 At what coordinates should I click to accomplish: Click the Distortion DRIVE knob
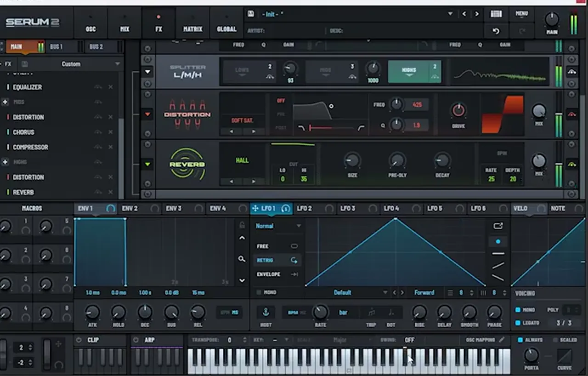[x=458, y=110]
